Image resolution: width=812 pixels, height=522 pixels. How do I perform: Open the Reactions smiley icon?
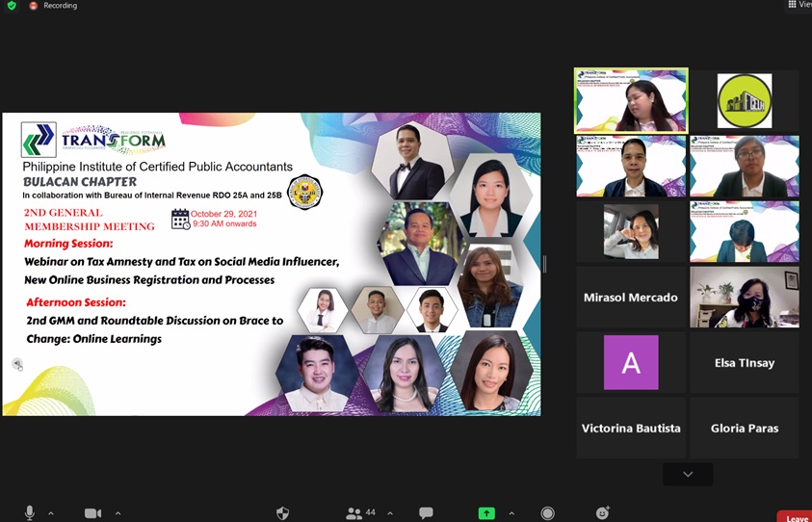click(602, 512)
